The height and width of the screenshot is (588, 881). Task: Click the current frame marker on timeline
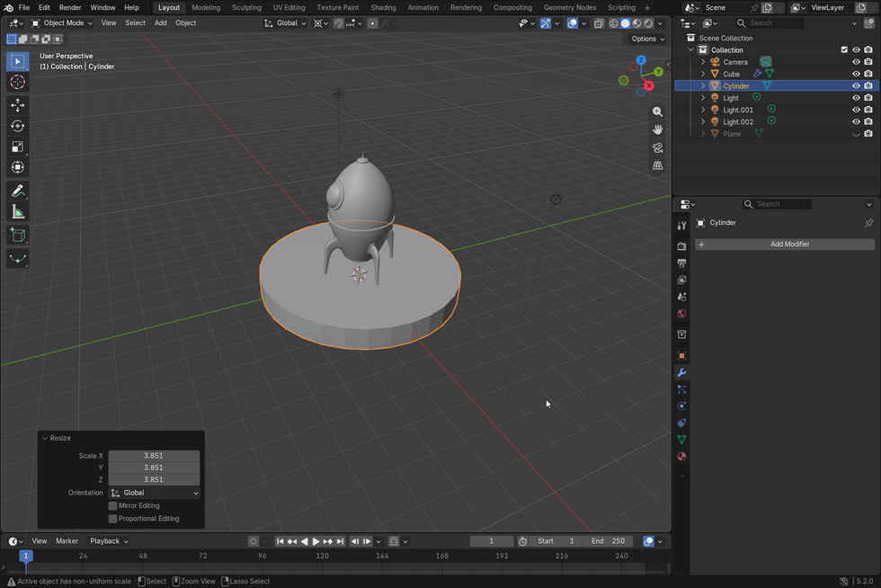[26, 556]
